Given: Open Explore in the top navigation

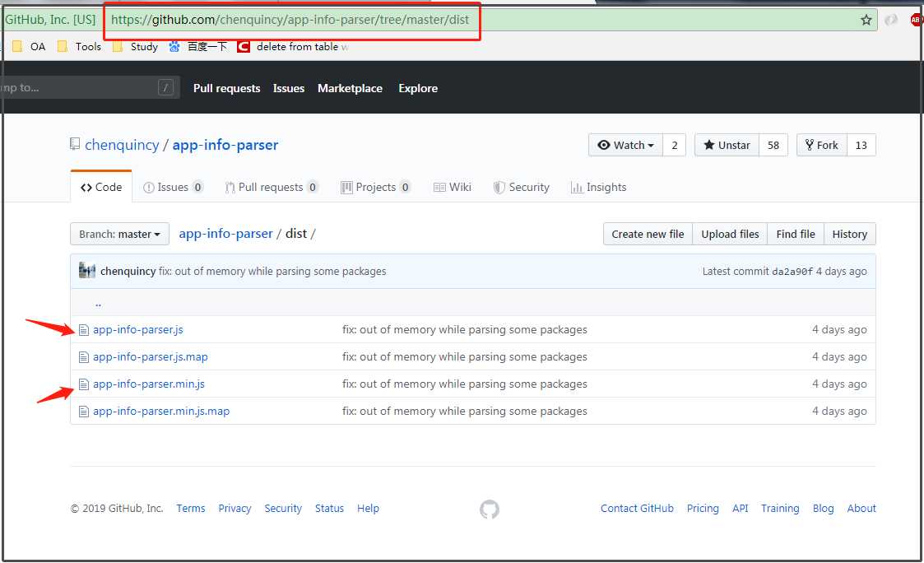Looking at the screenshot, I should (x=418, y=88).
